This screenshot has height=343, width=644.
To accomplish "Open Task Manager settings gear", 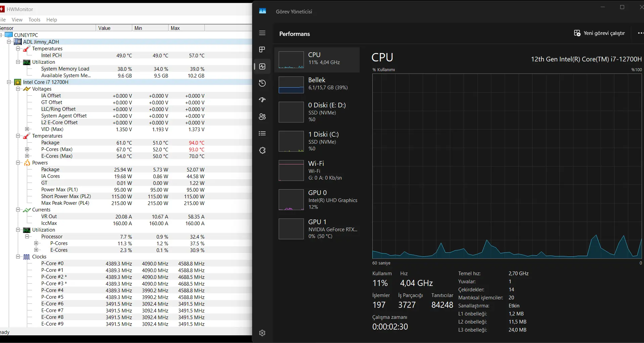I will click(x=262, y=333).
